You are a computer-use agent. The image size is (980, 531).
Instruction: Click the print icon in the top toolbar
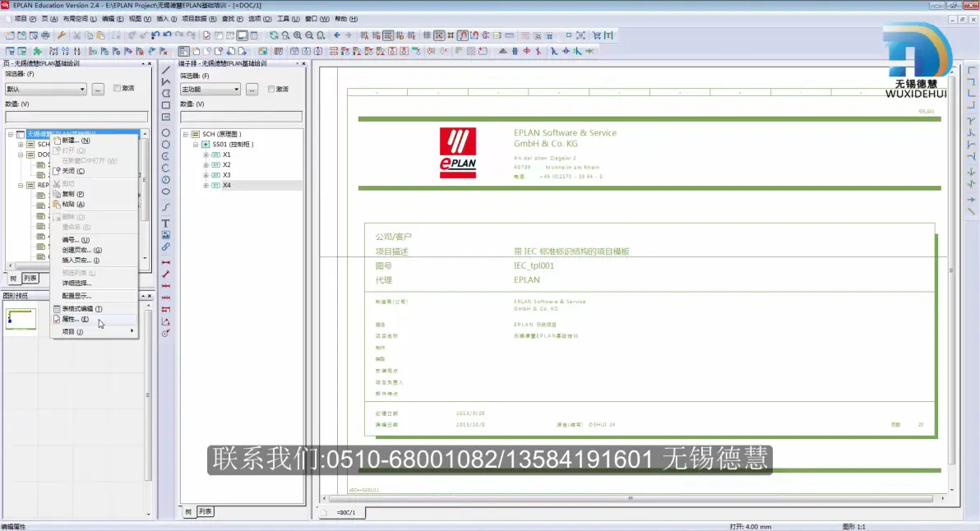(45, 35)
